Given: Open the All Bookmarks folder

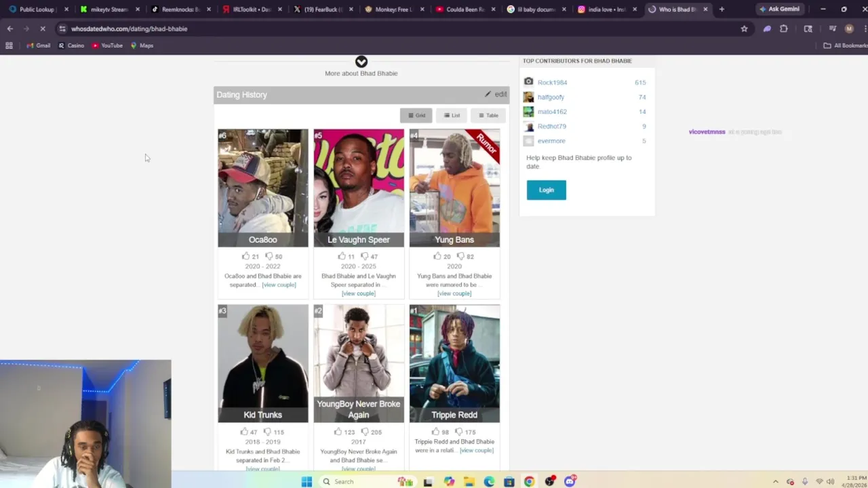Looking at the screenshot, I should [846, 45].
